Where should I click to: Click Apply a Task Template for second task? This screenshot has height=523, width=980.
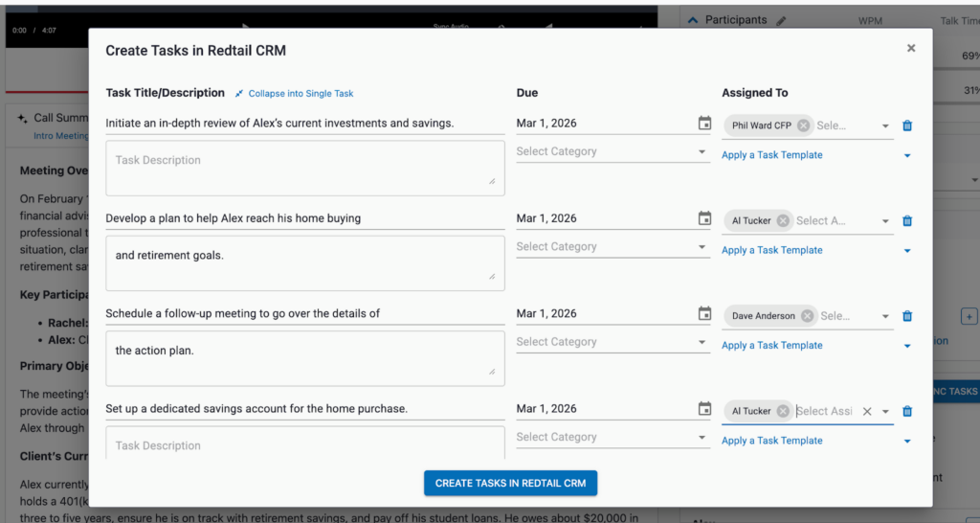click(x=771, y=250)
